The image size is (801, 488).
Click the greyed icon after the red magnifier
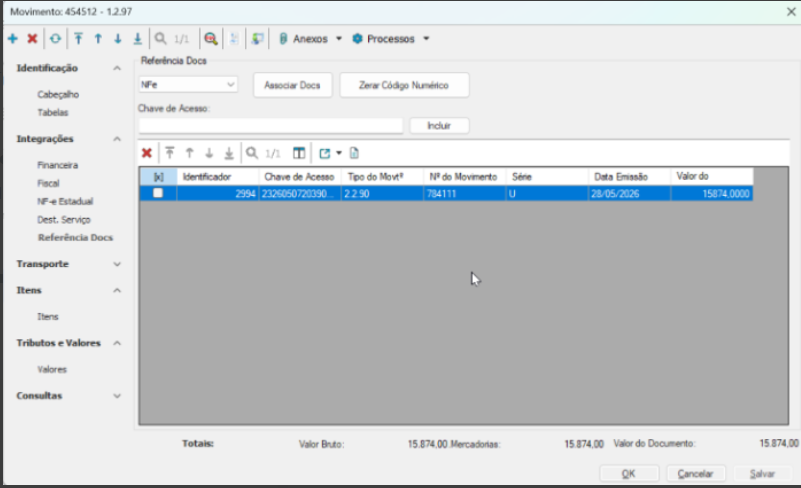[234, 39]
